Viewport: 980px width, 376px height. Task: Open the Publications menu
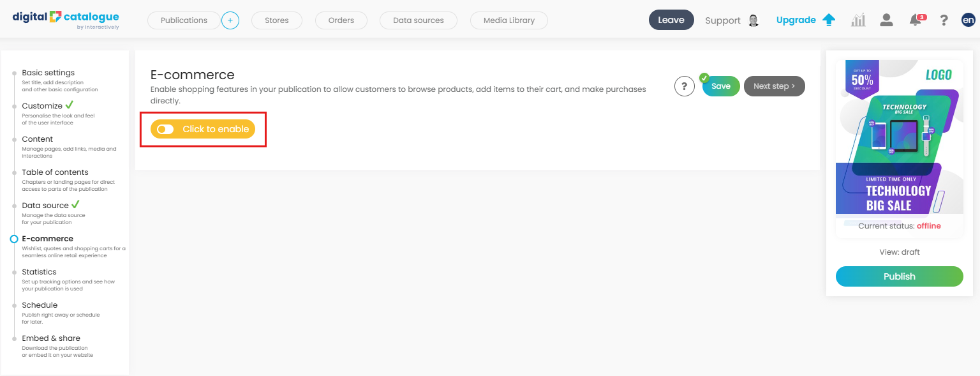(x=184, y=20)
